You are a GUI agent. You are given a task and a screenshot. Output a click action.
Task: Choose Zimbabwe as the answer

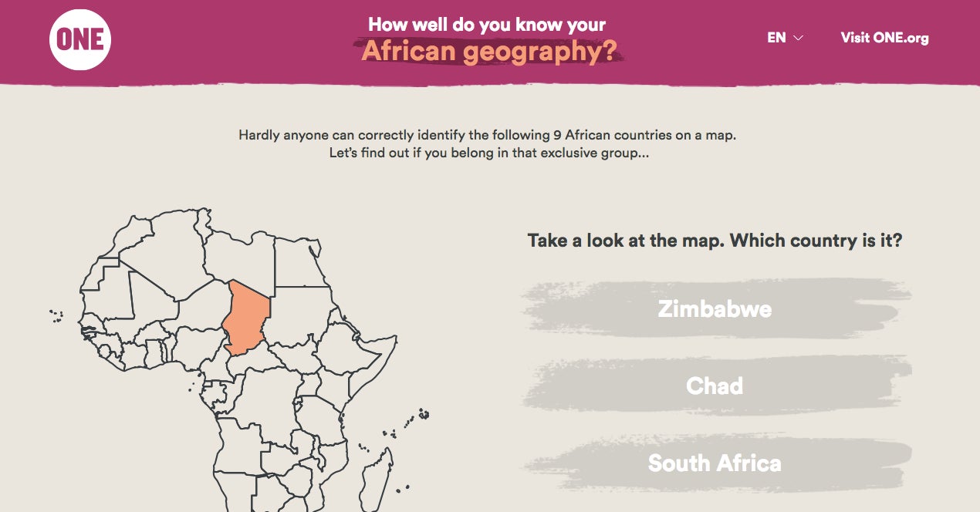[x=715, y=309]
